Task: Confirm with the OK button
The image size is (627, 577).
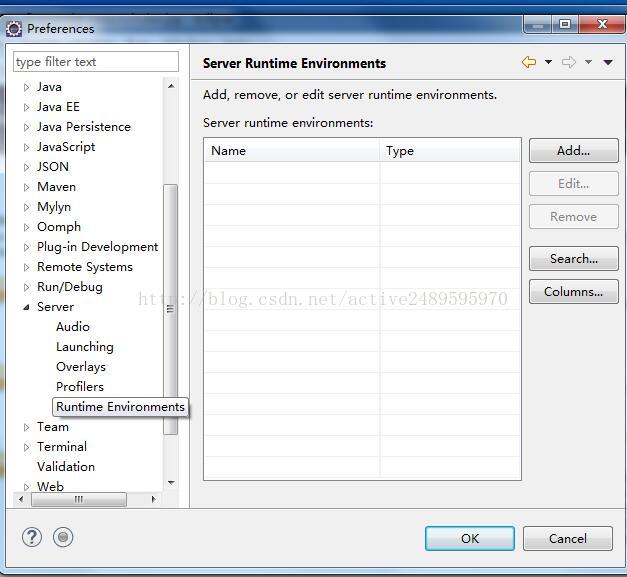Action: click(470, 538)
